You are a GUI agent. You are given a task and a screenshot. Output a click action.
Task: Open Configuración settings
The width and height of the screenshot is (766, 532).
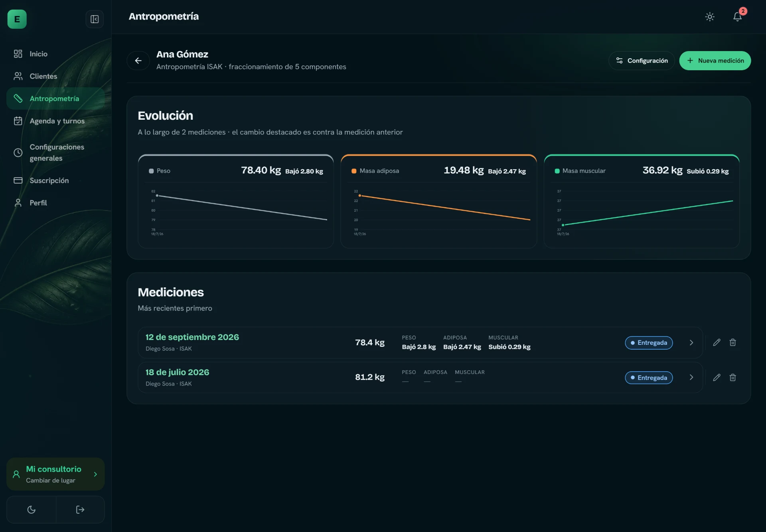(642, 61)
